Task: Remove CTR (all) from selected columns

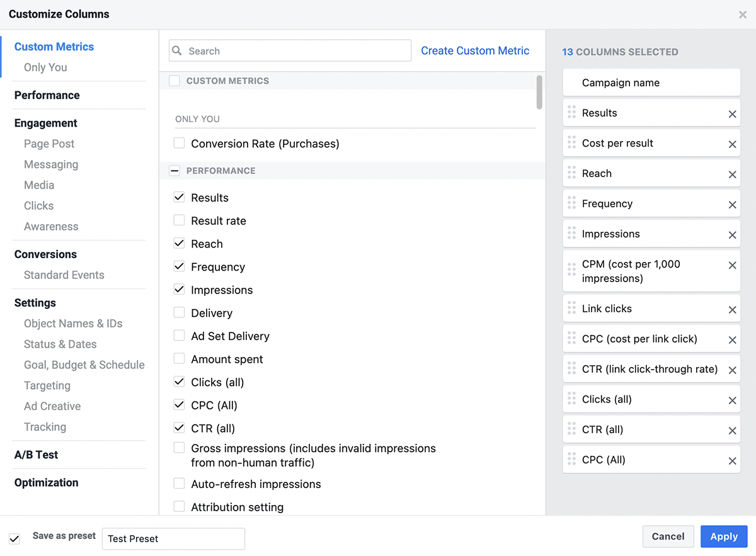Action: pyautogui.click(x=732, y=431)
